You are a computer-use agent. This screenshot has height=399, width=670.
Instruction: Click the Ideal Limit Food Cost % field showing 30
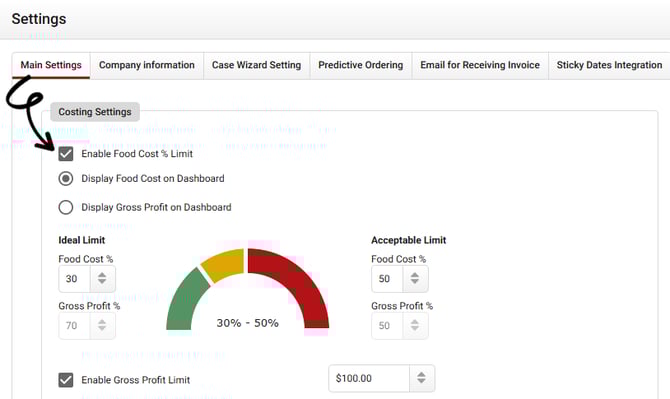click(74, 279)
